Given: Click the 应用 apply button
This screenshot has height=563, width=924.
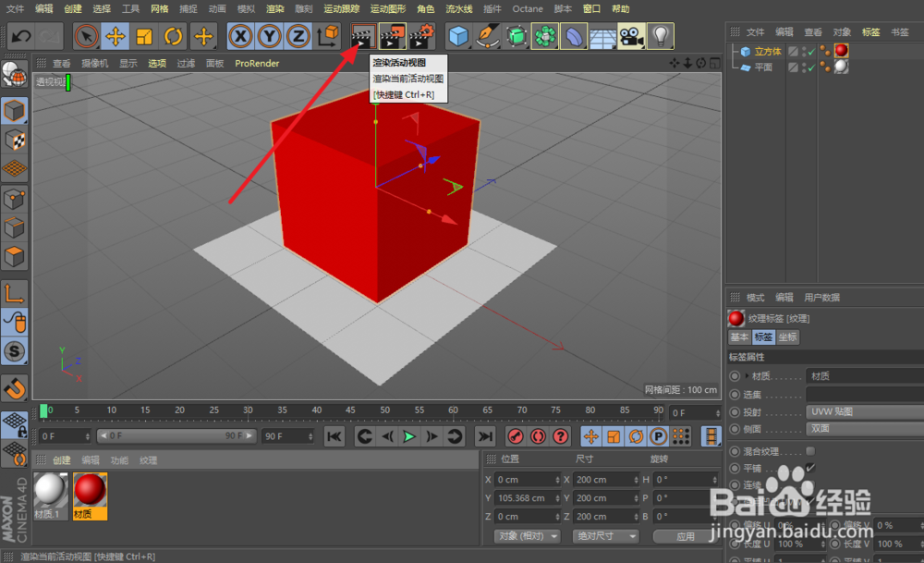Looking at the screenshot, I should (686, 536).
